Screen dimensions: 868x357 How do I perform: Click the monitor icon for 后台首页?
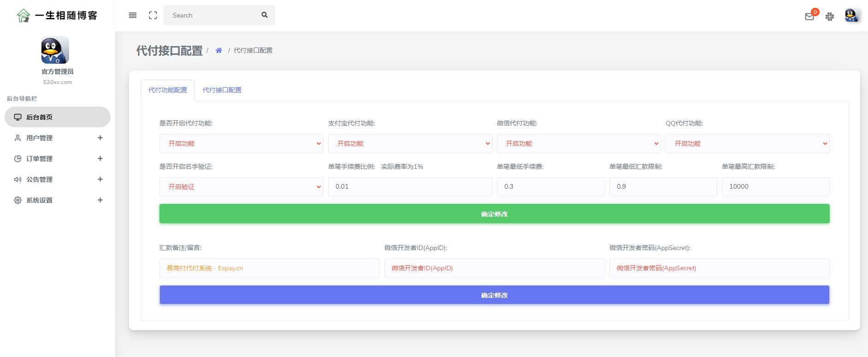point(18,117)
